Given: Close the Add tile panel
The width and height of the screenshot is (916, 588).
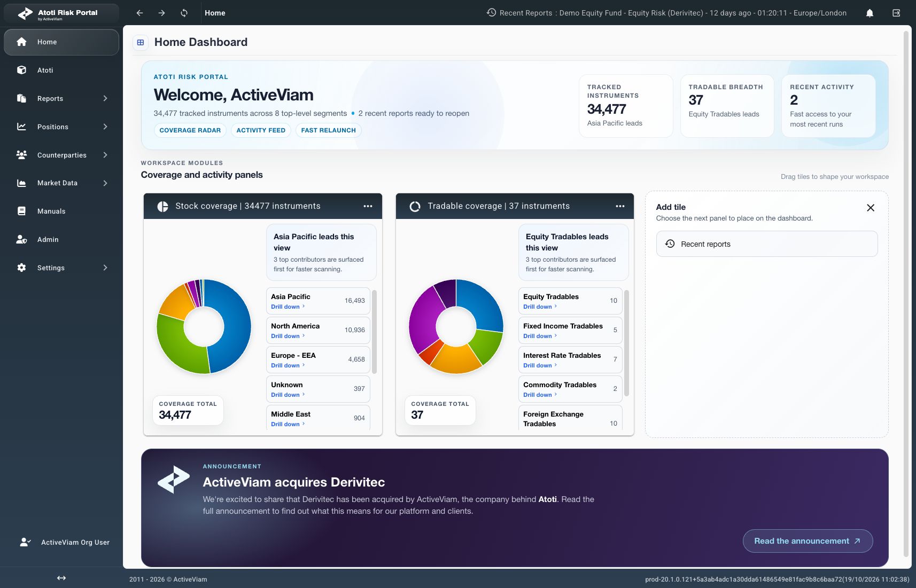Looking at the screenshot, I should point(871,208).
